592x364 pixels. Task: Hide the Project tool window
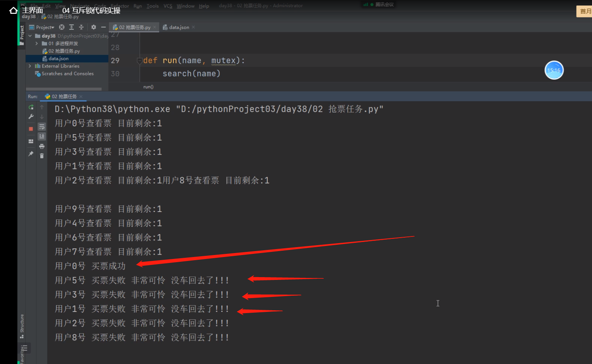coord(103,27)
